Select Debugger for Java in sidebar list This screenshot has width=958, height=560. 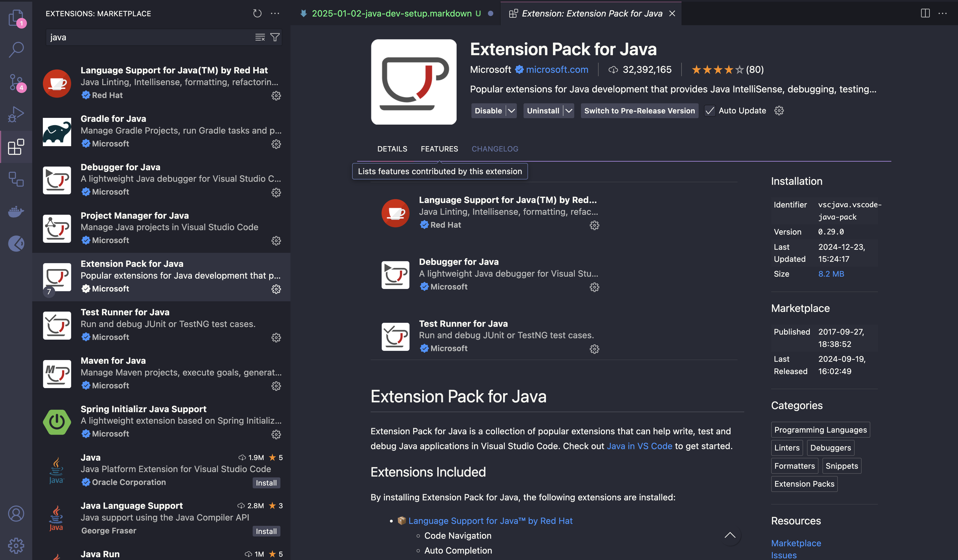(162, 180)
